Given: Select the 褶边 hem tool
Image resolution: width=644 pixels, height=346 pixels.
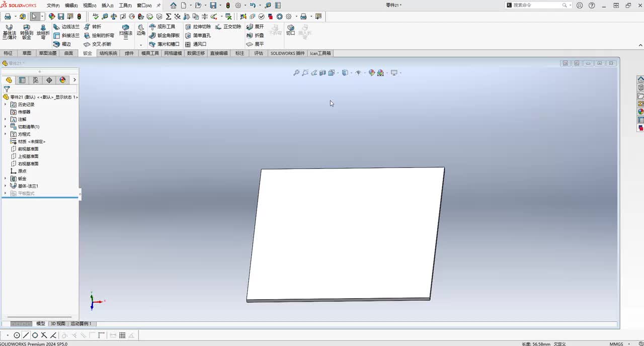Looking at the screenshot, I should [x=62, y=44].
